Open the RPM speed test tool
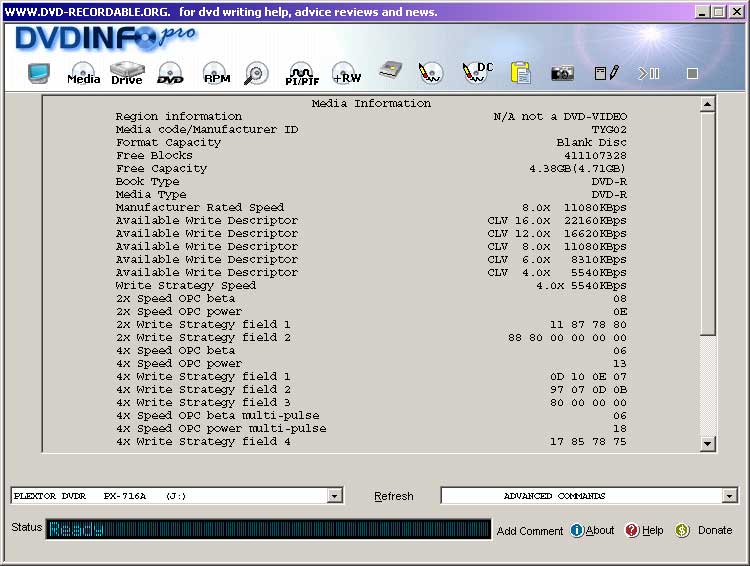 pyautogui.click(x=217, y=74)
